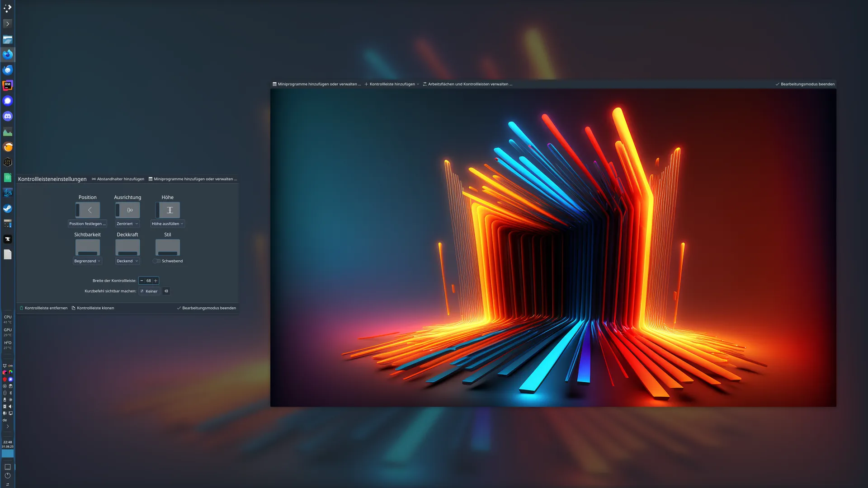Increase panel width with plus stepper
Screen dimensions: 868x488
(x=156, y=281)
